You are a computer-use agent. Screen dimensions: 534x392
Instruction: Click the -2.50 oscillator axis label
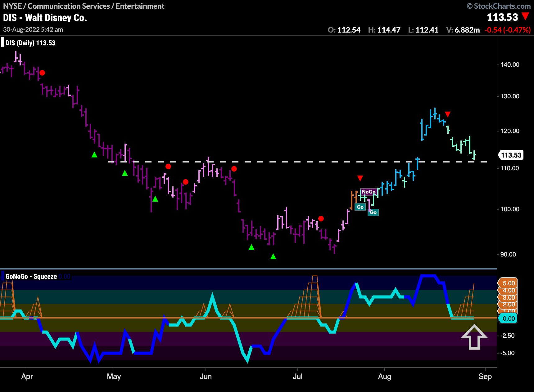coord(508,336)
